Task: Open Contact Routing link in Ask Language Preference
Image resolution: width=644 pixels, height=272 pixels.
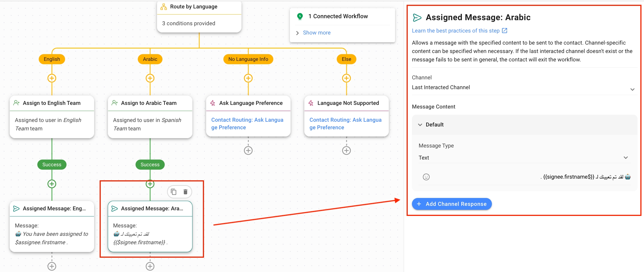Action: click(x=247, y=123)
